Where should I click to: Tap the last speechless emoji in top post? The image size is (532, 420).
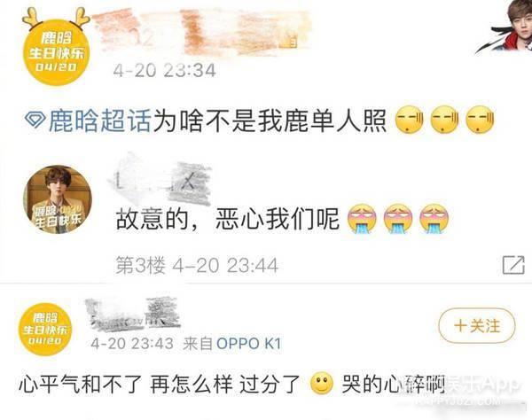click(480, 120)
